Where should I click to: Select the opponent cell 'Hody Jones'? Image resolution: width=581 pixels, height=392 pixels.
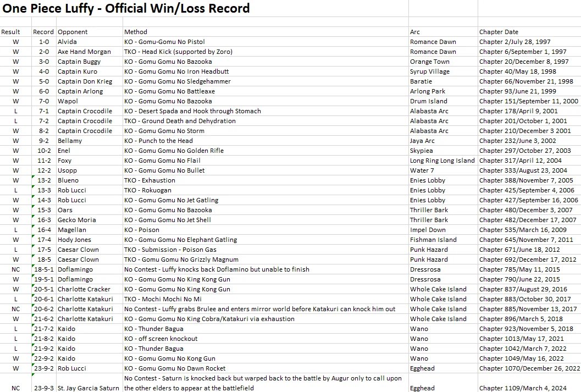(90, 240)
